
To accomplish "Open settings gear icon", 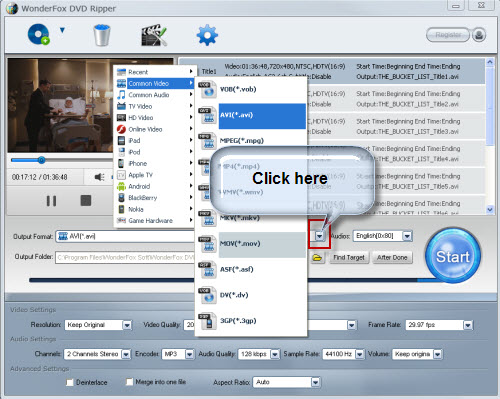I will (x=207, y=35).
